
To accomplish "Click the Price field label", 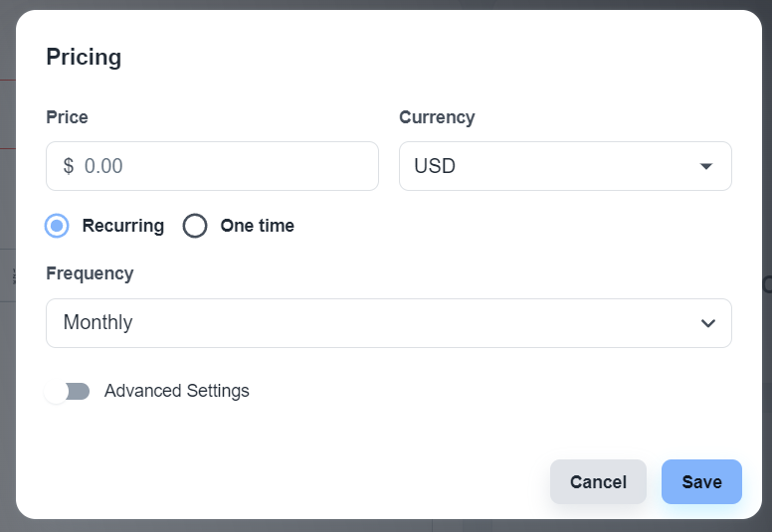I will pyautogui.click(x=67, y=117).
